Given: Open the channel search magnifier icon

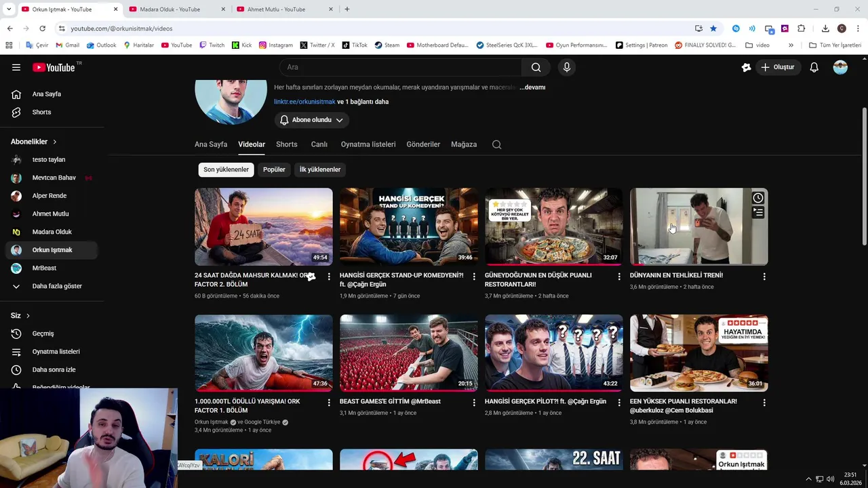Looking at the screenshot, I should tap(496, 144).
